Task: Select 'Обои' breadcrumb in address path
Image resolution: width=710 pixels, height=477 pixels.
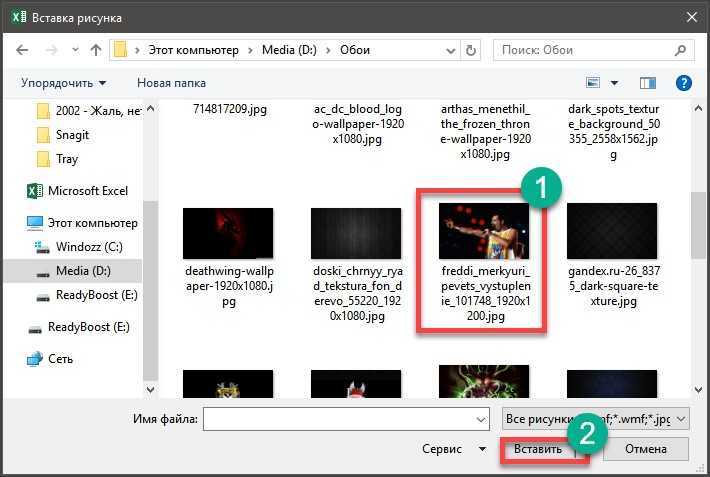Action: (355, 50)
